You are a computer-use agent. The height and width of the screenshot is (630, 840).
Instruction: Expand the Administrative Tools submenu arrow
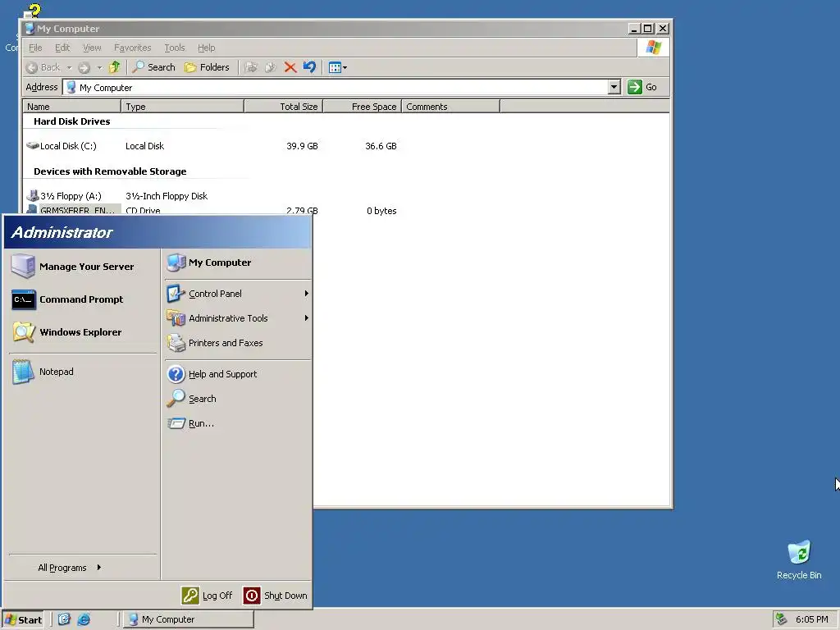(307, 318)
